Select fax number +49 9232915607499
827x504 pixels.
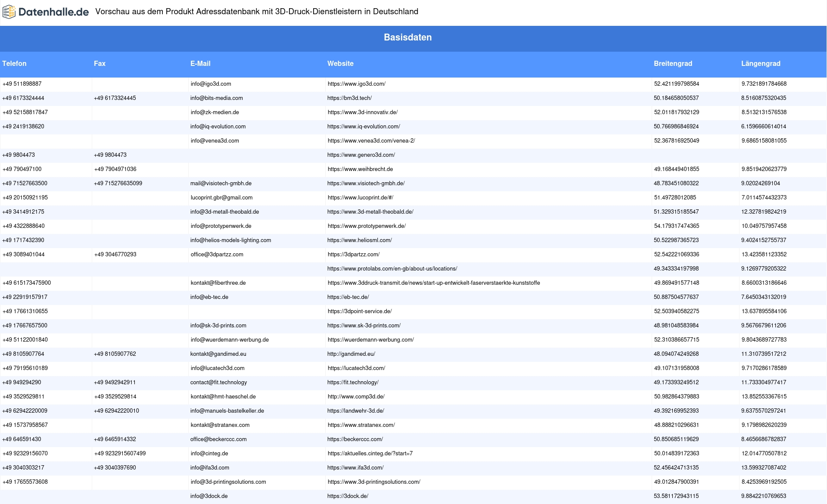pos(120,454)
